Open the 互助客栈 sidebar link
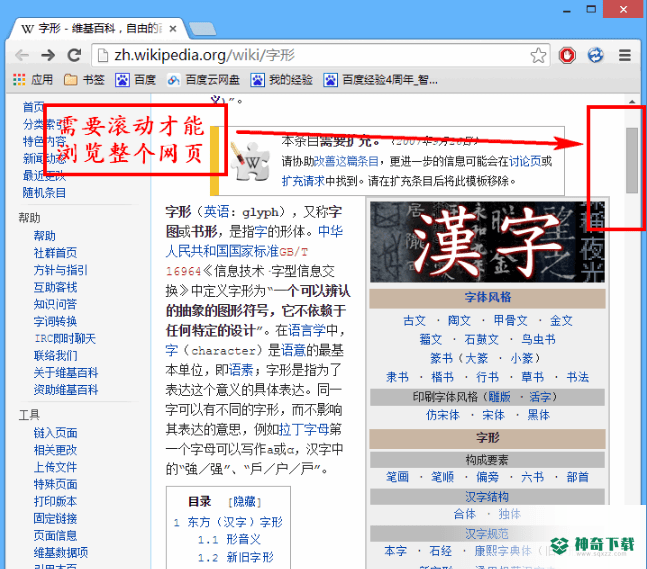The image size is (647, 569). [x=55, y=287]
